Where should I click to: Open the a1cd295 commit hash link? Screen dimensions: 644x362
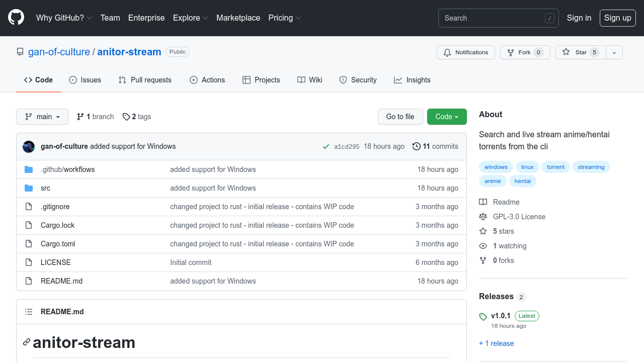347,147
